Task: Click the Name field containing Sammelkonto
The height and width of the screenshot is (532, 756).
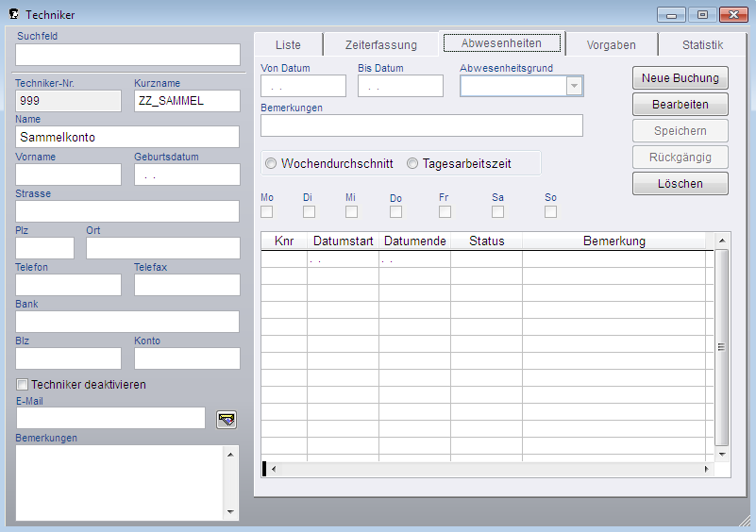Action: coord(127,137)
